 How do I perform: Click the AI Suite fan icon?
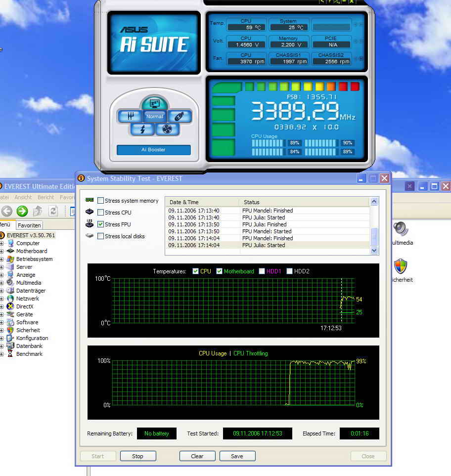[167, 130]
